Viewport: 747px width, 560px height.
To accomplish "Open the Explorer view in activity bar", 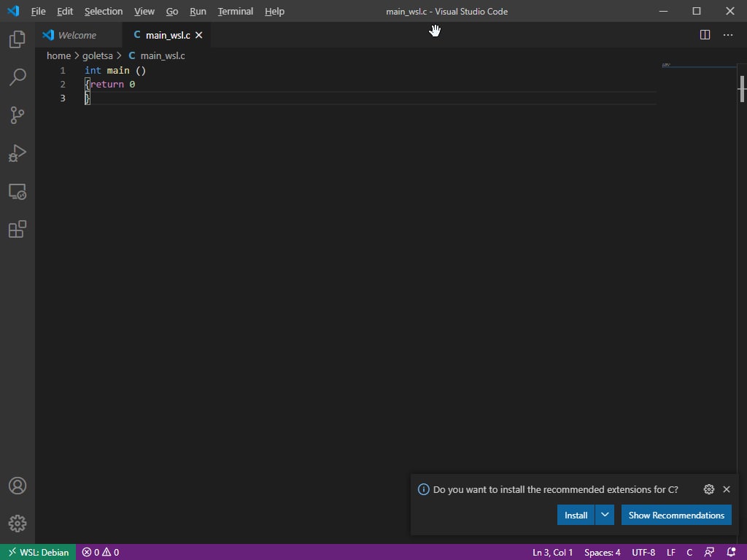I will point(18,39).
